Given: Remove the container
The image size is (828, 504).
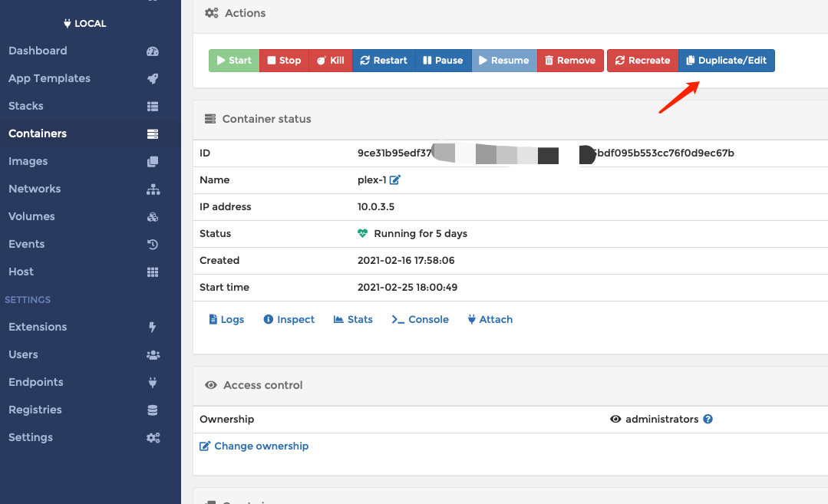Looking at the screenshot, I should tap(570, 60).
